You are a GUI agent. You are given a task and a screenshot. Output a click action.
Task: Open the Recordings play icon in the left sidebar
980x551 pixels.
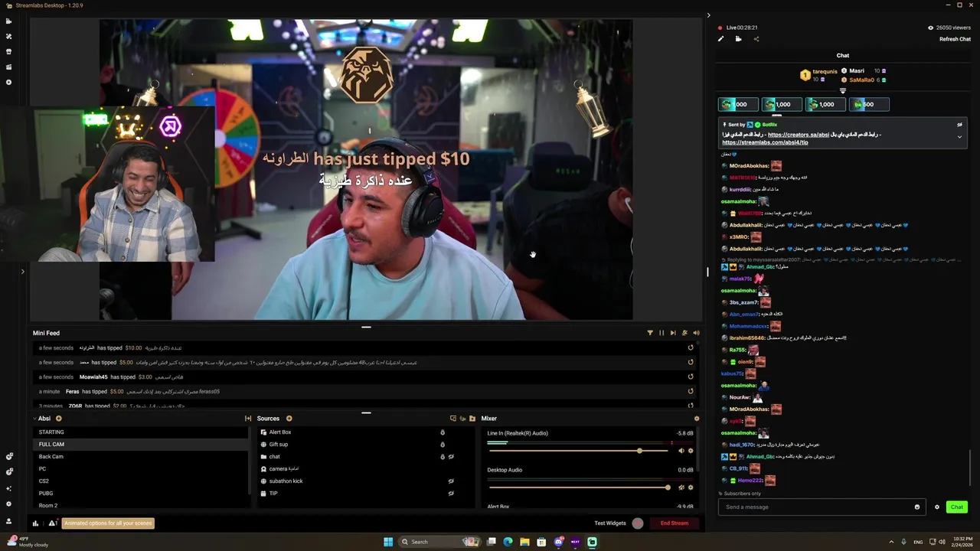coord(9,82)
